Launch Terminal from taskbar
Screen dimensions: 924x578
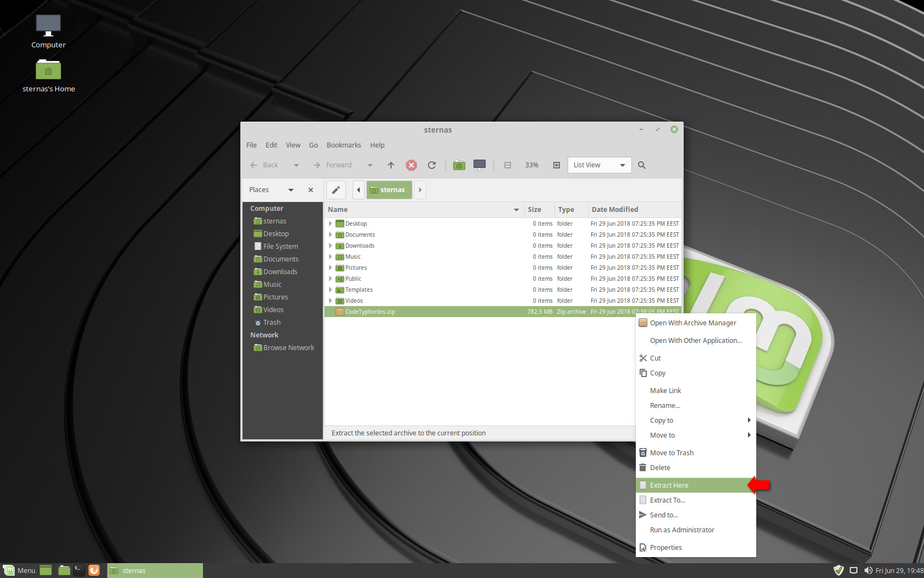(x=79, y=570)
